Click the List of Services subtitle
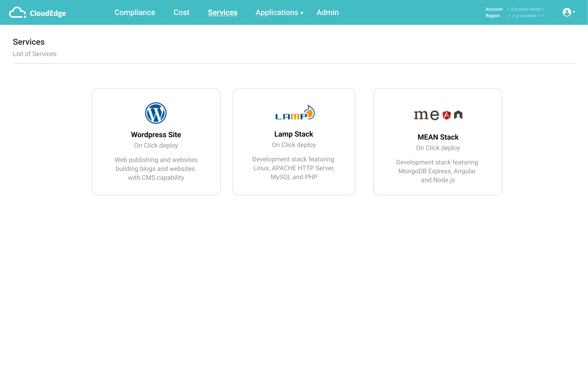588x383 pixels. [x=34, y=54]
